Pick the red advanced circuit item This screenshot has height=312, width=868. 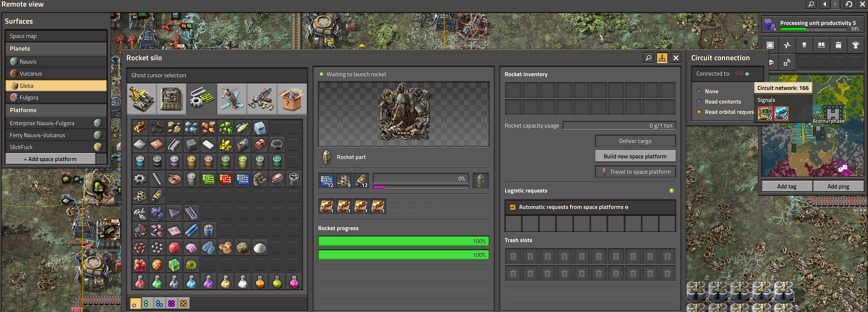click(226, 179)
